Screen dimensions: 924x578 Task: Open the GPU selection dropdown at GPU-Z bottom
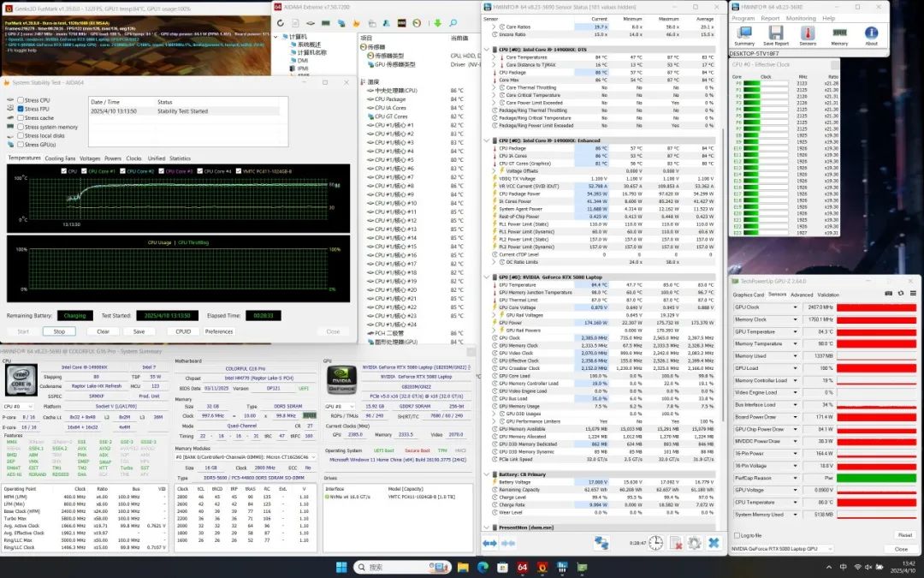coord(783,549)
